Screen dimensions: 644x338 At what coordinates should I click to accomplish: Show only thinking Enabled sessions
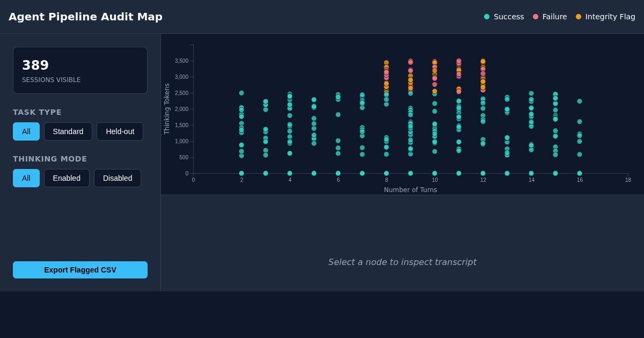(x=67, y=178)
